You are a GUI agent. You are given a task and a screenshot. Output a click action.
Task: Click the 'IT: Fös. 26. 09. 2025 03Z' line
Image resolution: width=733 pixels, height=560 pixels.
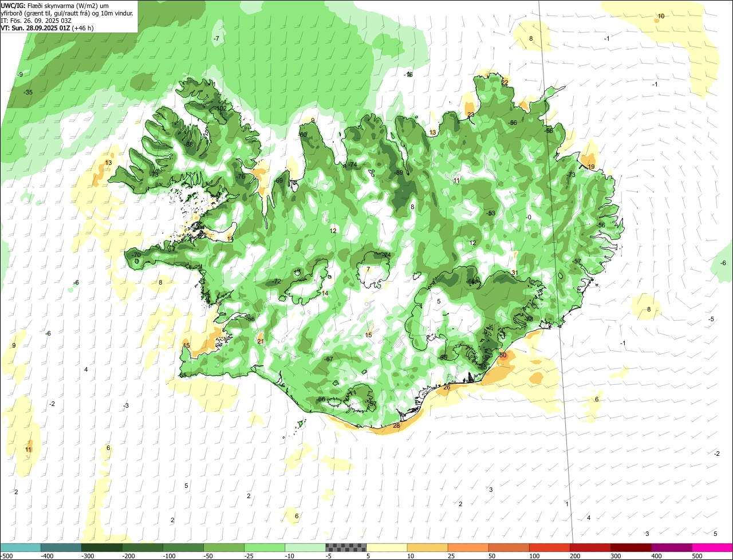(36, 20)
